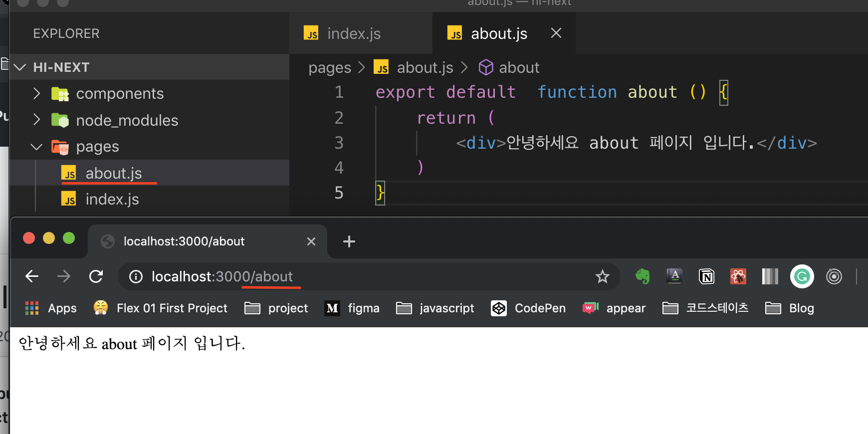
Task: Bookmark this page with the star
Action: coord(603,276)
